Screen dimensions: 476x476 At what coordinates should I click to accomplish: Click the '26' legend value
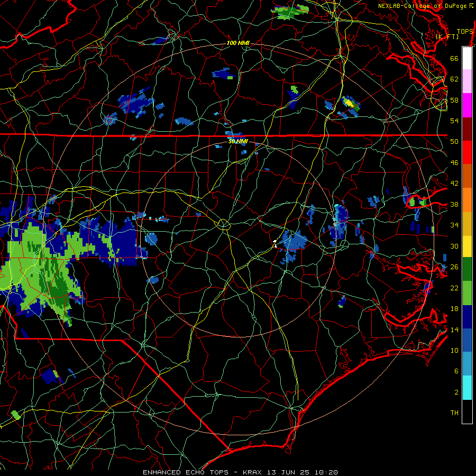tap(454, 267)
